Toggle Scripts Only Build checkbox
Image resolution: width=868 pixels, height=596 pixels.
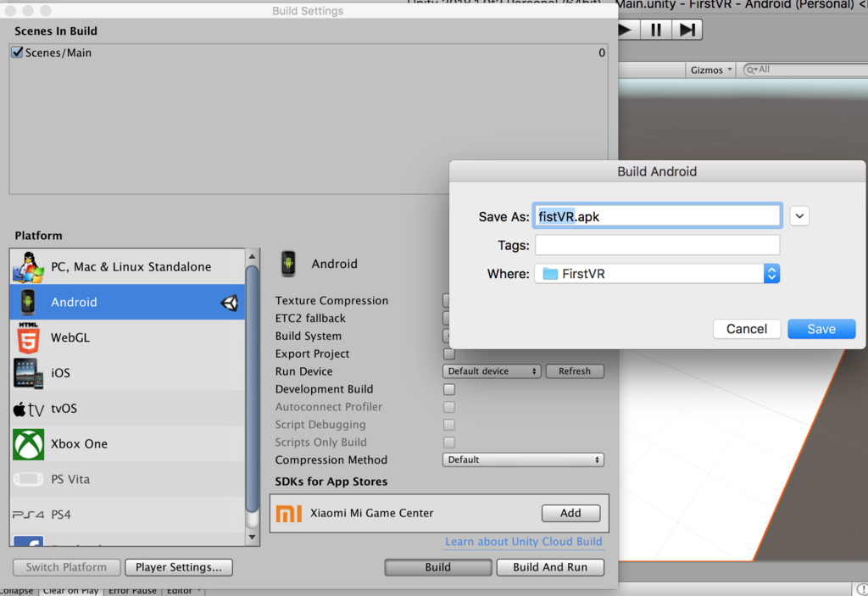point(449,442)
